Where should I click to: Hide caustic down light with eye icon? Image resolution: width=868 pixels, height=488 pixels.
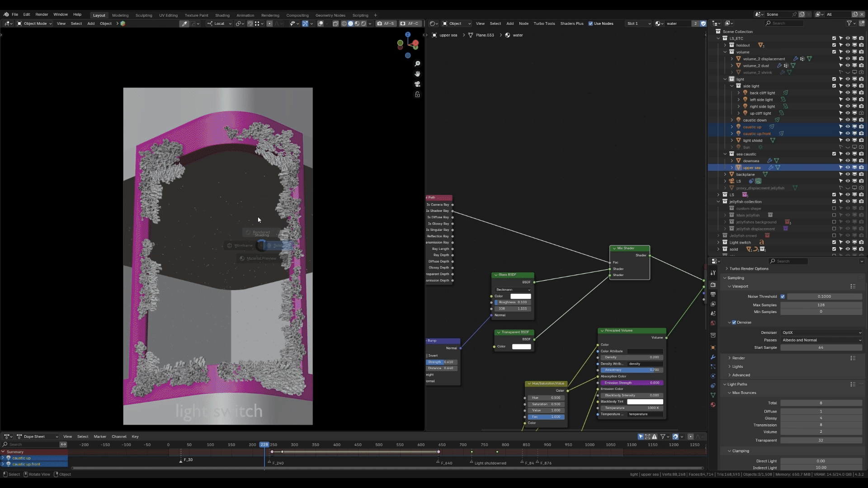pyautogui.click(x=848, y=120)
